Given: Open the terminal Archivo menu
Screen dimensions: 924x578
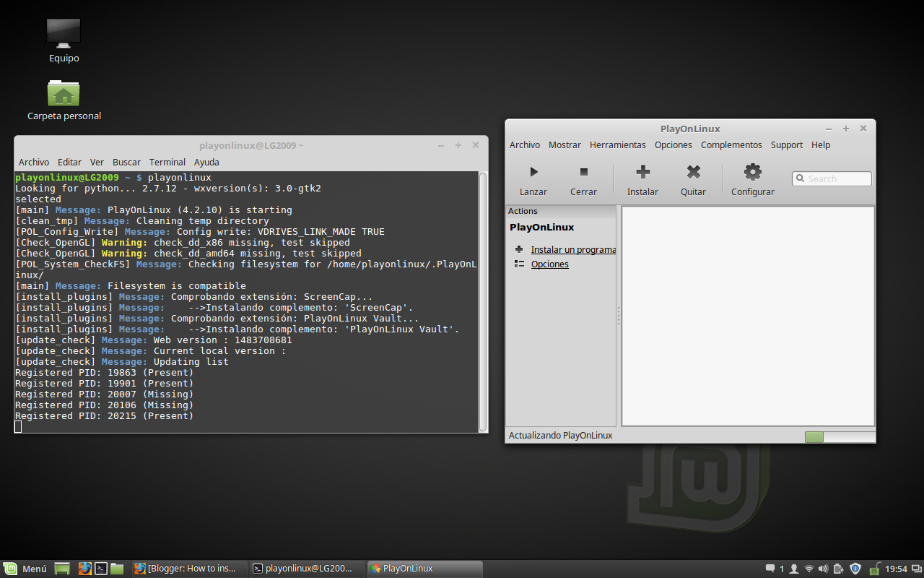Looking at the screenshot, I should point(34,162).
